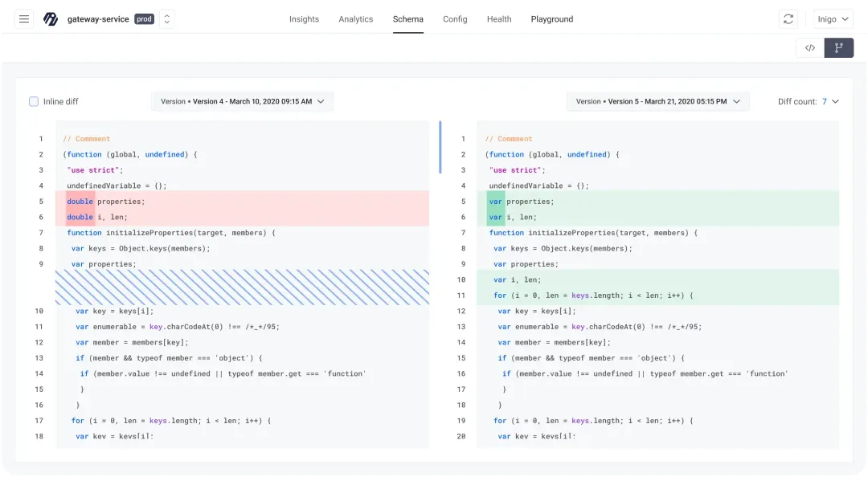
Task: Click added line 5 'var properties;'
Action: pyautogui.click(x=657, y=202)
